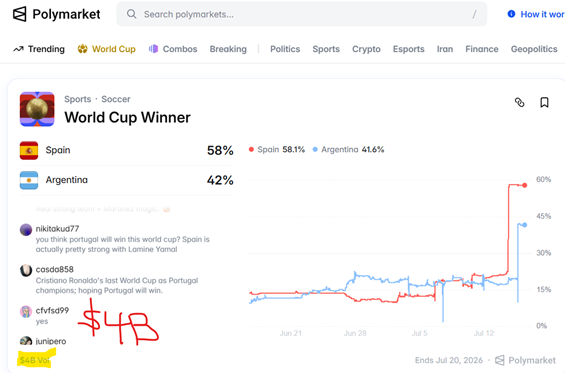Viewport: 565px width, 373px height.
Task: Bookmark the World Cup Winner market
Action: (544, 102)
